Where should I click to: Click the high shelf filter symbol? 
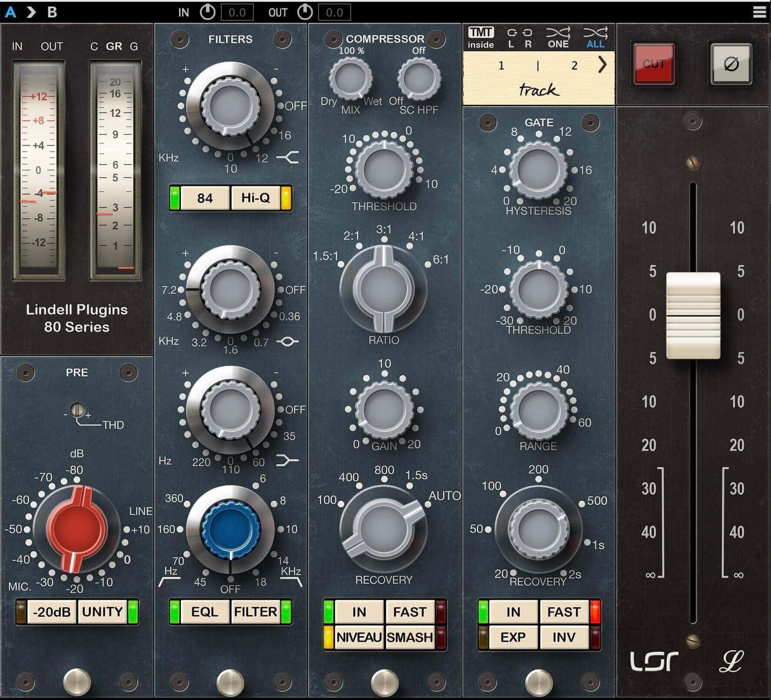tap(288, 157)
